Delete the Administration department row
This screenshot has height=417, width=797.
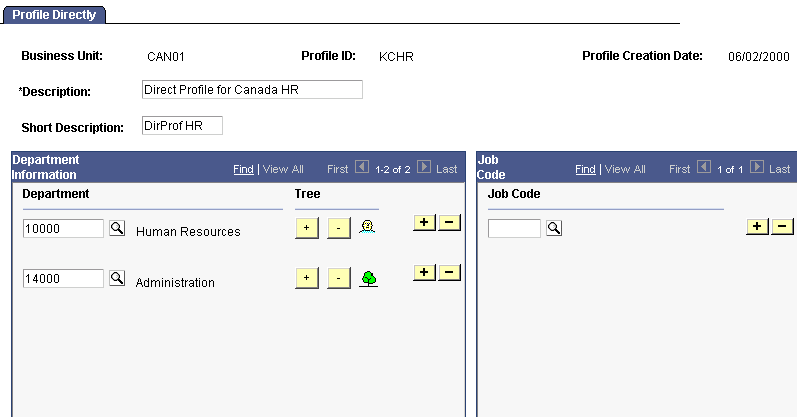tap(449, 273)
